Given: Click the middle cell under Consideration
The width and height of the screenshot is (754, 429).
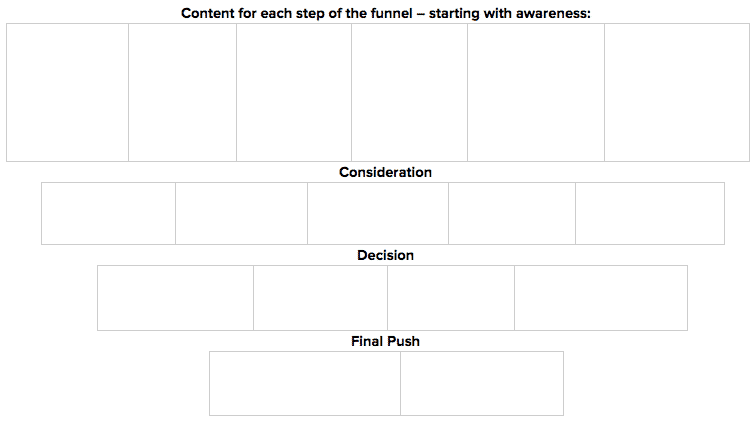Looking at the screenshot, I should tap(378, 213).
